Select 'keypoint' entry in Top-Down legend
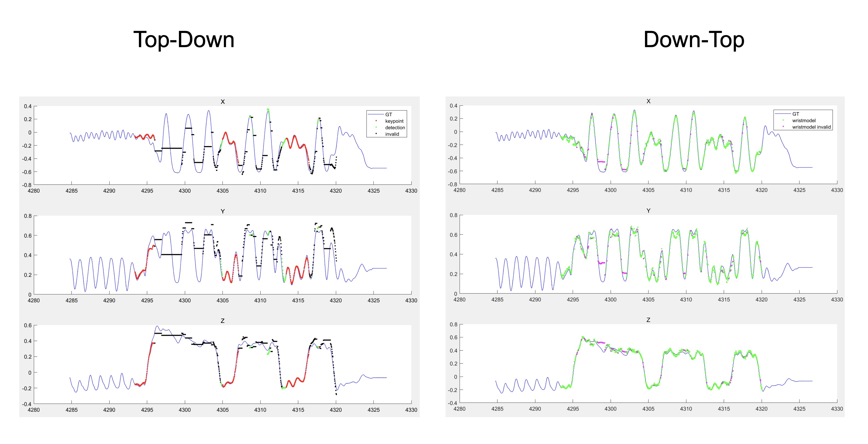 pyautogui.click(x=394, y=121)
